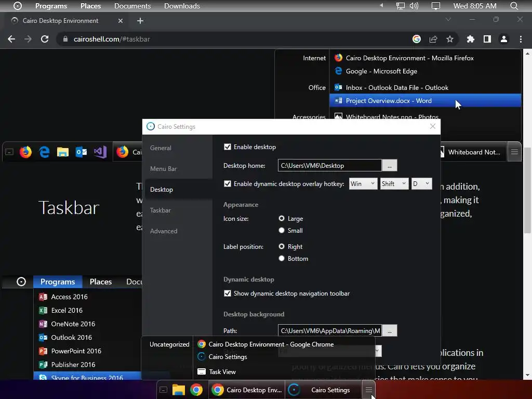Open the Chrome profile avatar

pyautogui.click(x=504, y=39)
